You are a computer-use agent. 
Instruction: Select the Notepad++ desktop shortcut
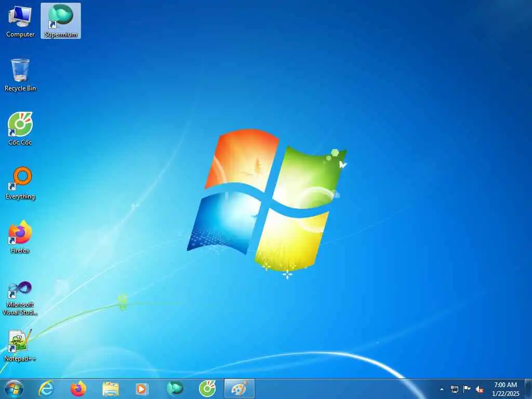20,345
